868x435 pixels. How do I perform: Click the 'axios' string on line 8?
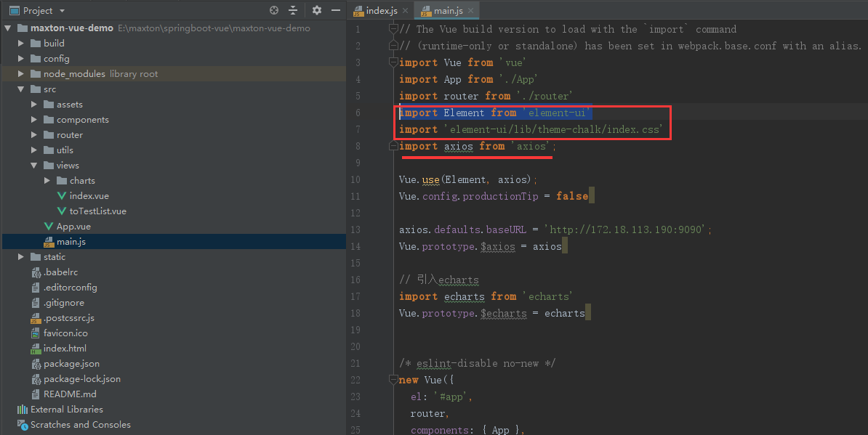530,146
